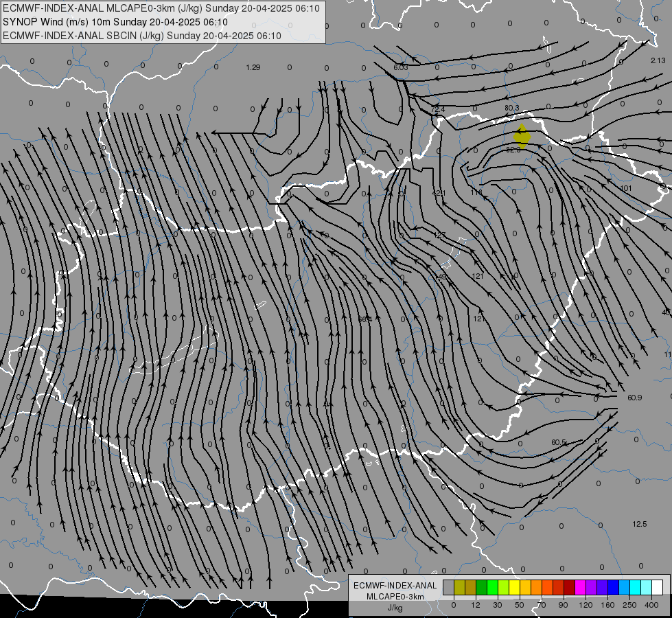Click the magenta legend swatch
Screen dimensions: 672x618
(580, 587)
